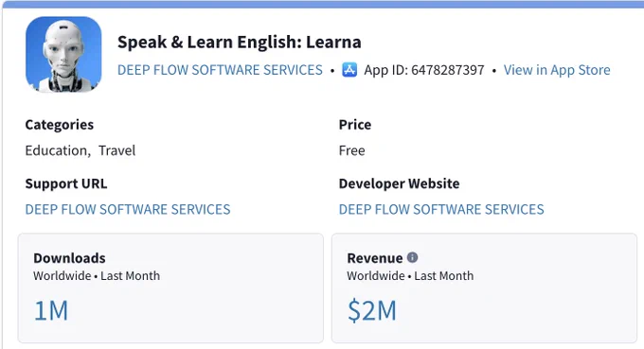Click the Learna robot app icon

click(63, 54)
